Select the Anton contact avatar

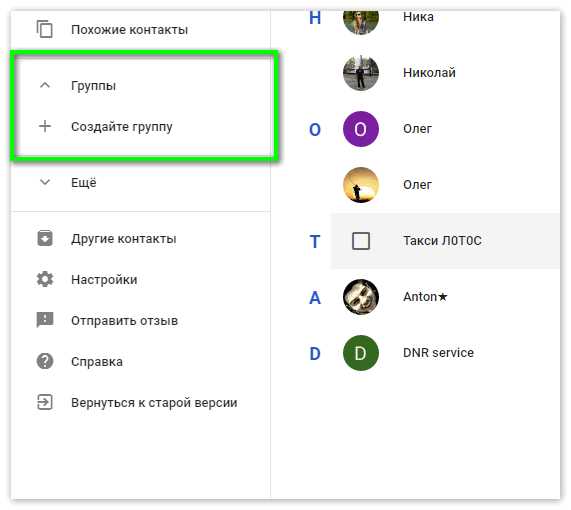361,297
